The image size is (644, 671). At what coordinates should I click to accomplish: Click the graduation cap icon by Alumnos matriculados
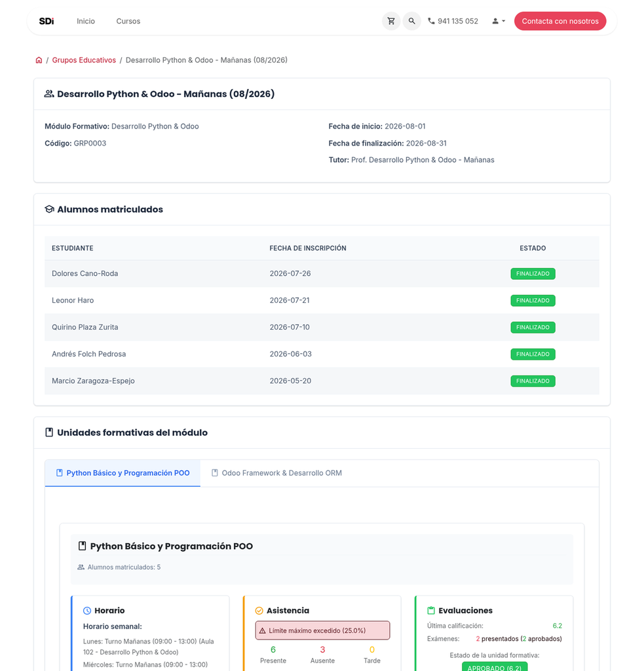49,209
